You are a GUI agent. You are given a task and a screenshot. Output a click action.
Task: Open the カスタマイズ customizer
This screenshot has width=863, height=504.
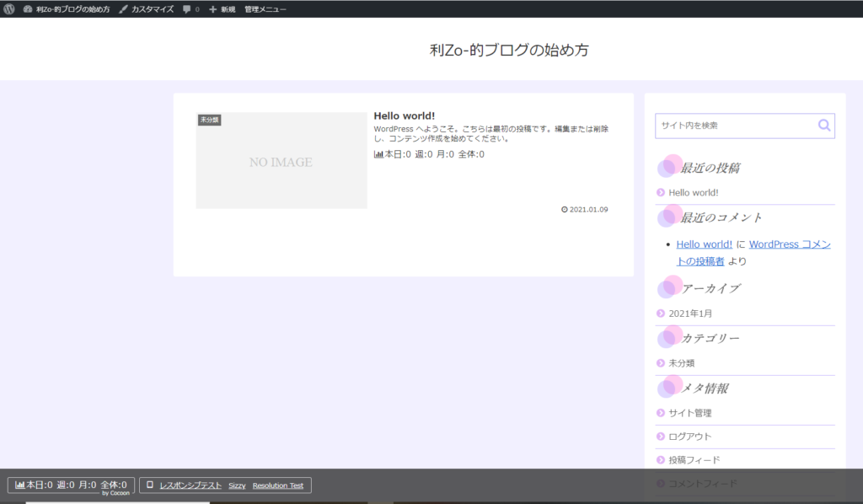point(146,8)
